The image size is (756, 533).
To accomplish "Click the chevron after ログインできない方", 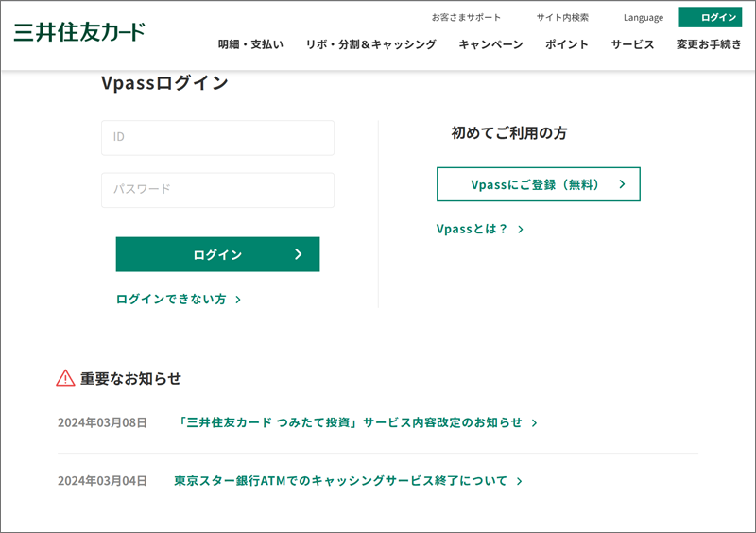I will pyautogui.click(x=238, y=300).
